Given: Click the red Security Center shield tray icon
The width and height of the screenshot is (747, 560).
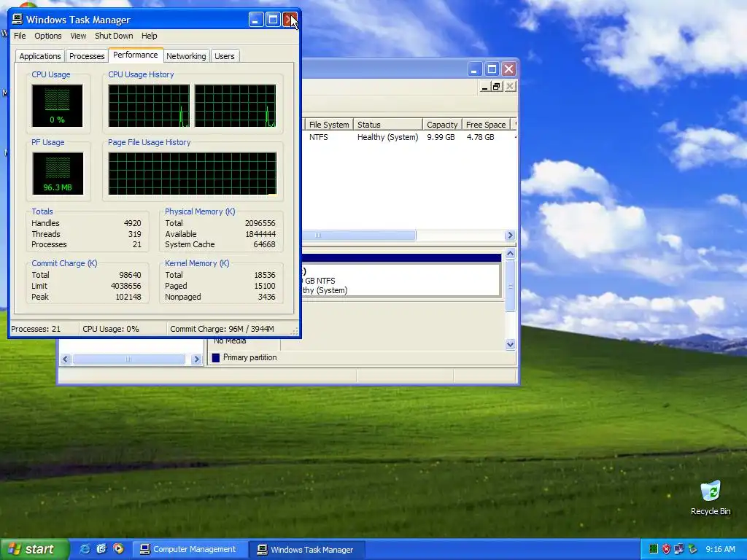Looking at the screenshot, I should pyautogui.click(x=666, y=549).
